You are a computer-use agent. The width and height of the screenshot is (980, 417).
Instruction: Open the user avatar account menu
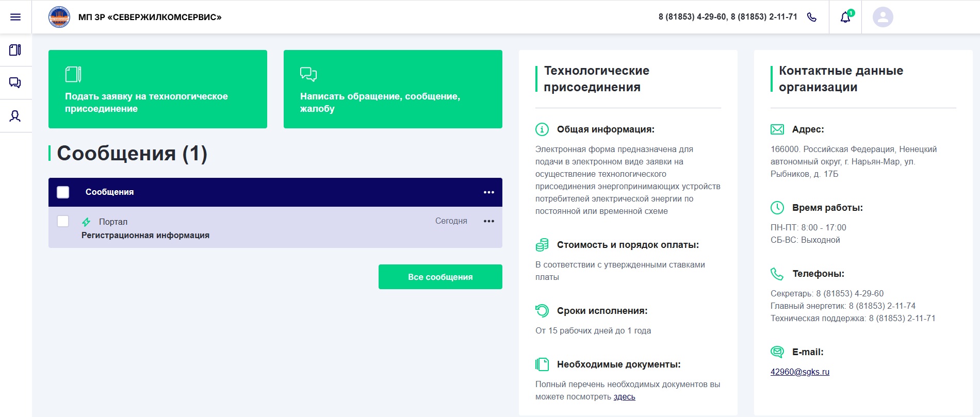(883, 17)
